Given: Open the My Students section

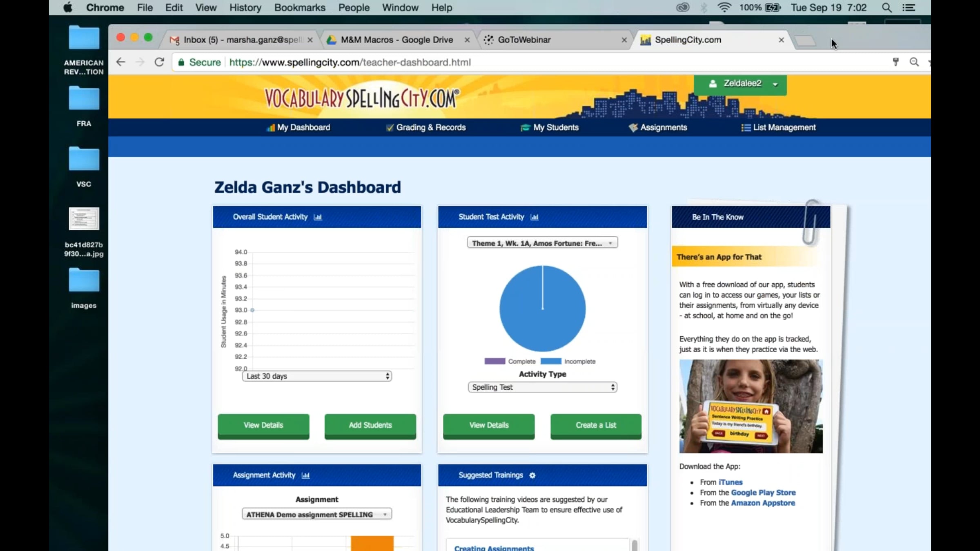Looking at the screenshot, I should coord(550,127).
